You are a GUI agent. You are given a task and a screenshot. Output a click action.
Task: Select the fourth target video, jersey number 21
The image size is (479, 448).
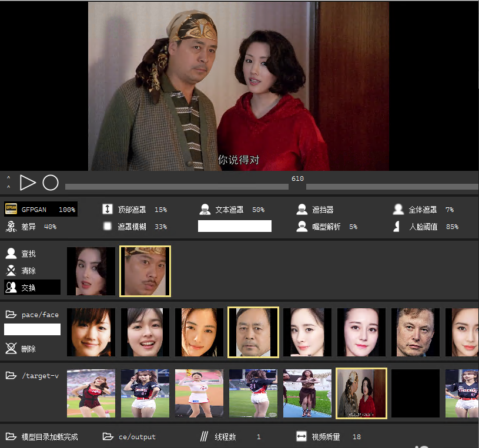pos(253,393)
